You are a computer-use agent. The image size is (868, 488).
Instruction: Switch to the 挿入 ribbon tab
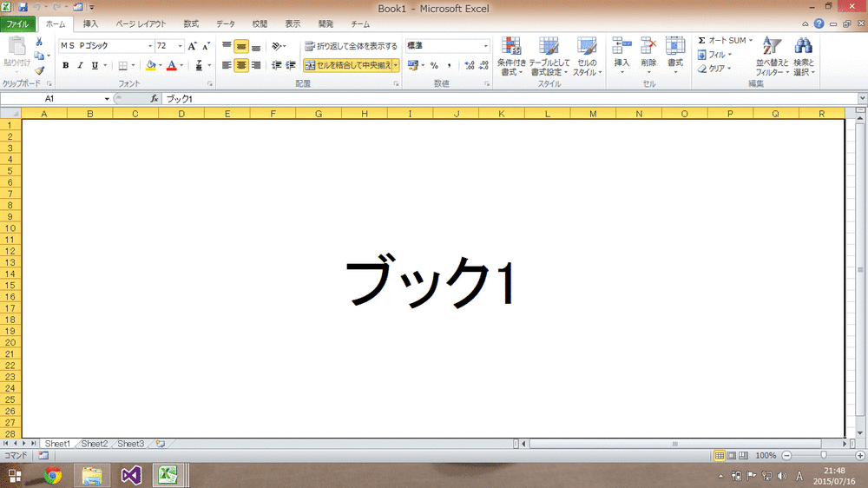tap(90, 24)
